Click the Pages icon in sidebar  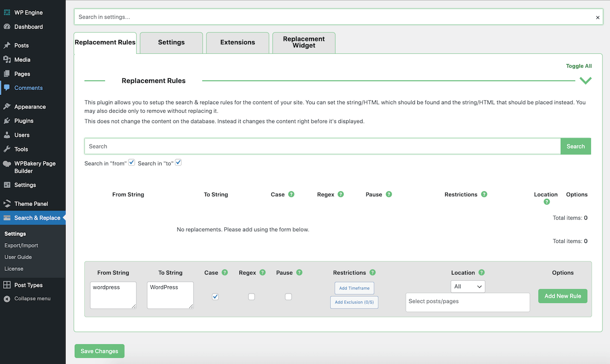point(7,74)
